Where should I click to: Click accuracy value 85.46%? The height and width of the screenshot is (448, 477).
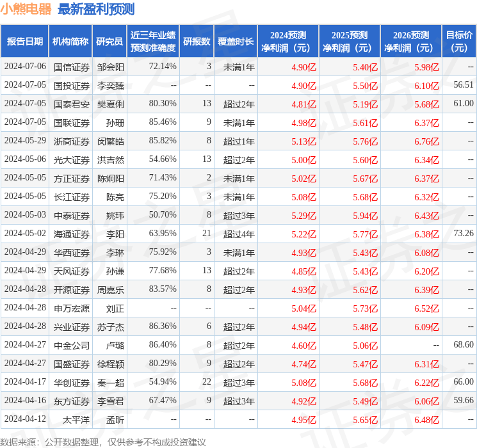pos(163,122)
